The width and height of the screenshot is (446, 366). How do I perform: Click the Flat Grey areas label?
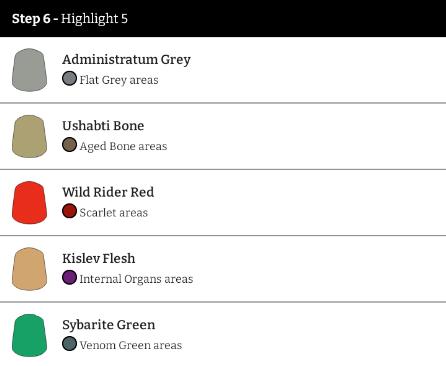(x=119, y=80)
